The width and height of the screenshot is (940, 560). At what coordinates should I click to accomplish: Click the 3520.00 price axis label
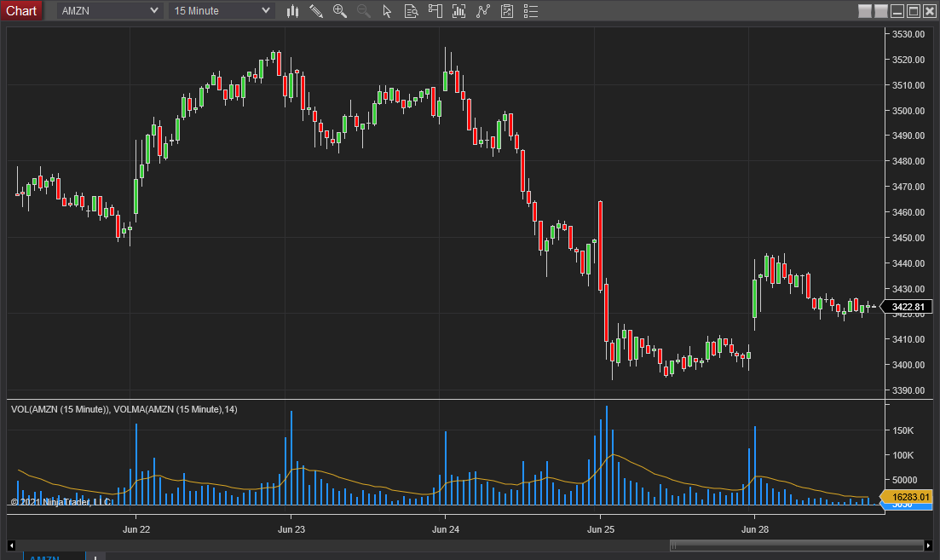click(x=908, y=60)
